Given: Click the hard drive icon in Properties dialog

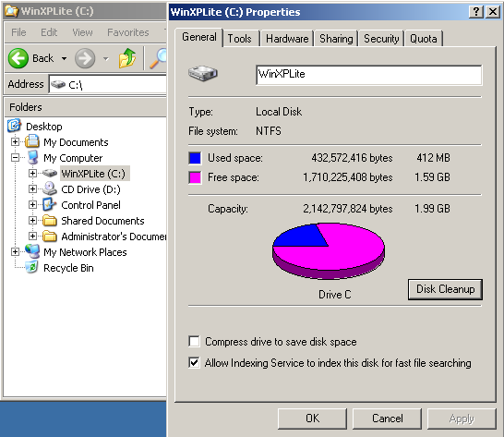Looking at the screenshot, I should point(203,73).
